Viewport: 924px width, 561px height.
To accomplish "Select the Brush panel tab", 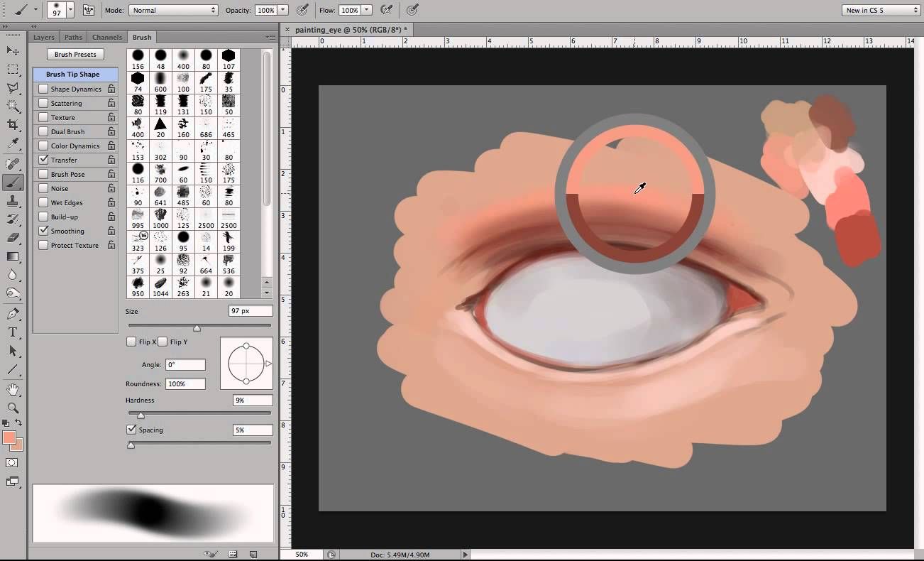I will pos(142,37).
